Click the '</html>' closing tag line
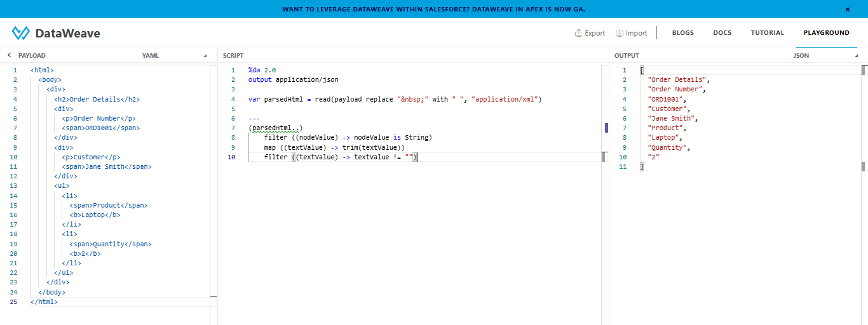868x325 pixels. point(44,302)
